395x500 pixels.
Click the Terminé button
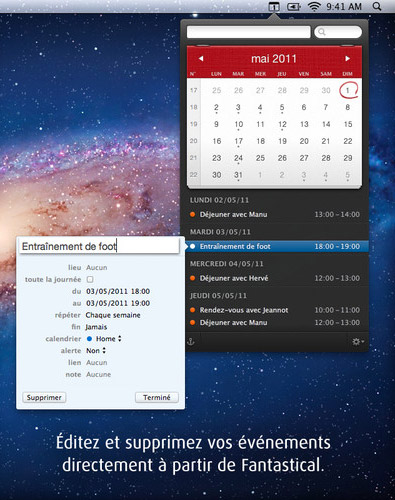(157, 397)
